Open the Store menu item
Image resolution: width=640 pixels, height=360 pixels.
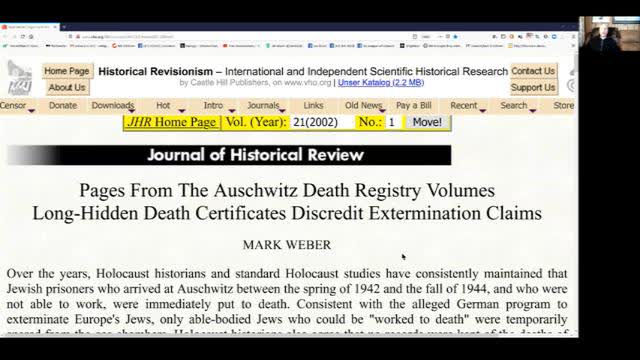564,105
